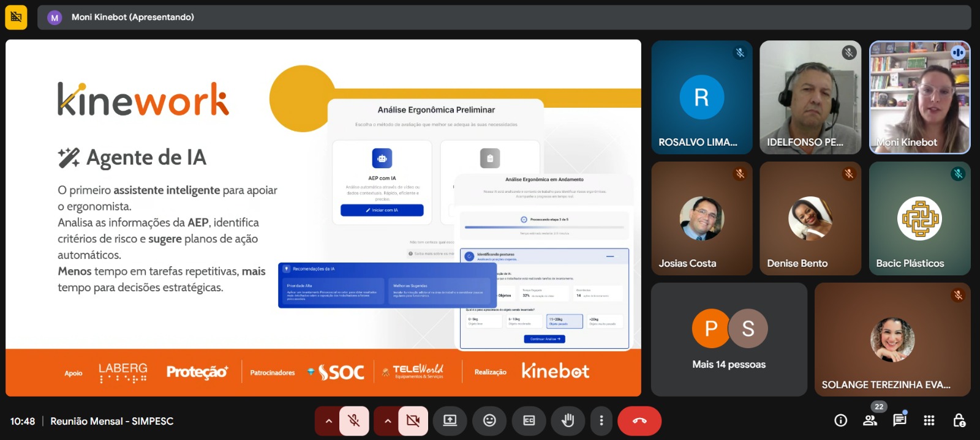Screen dimensions: 980x440
Task: Open the 'Mais 14 pessoas' participants tile
Action: click(729, 340)
